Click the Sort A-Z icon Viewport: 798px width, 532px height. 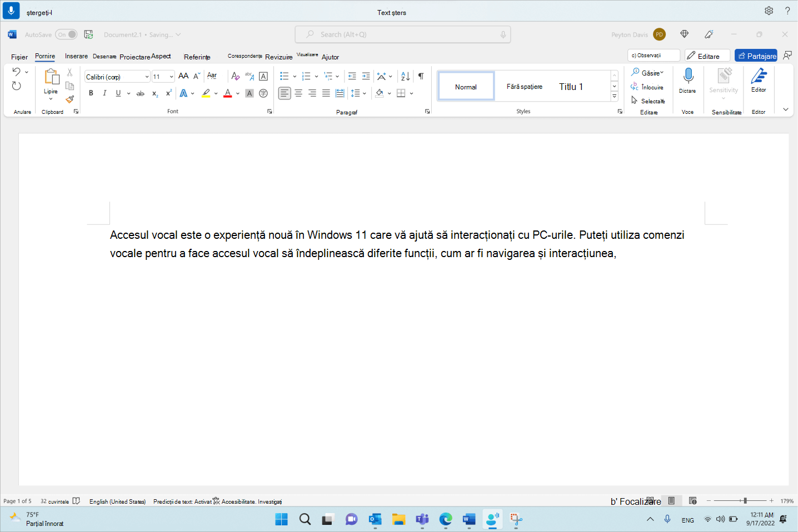coord(406,76)
